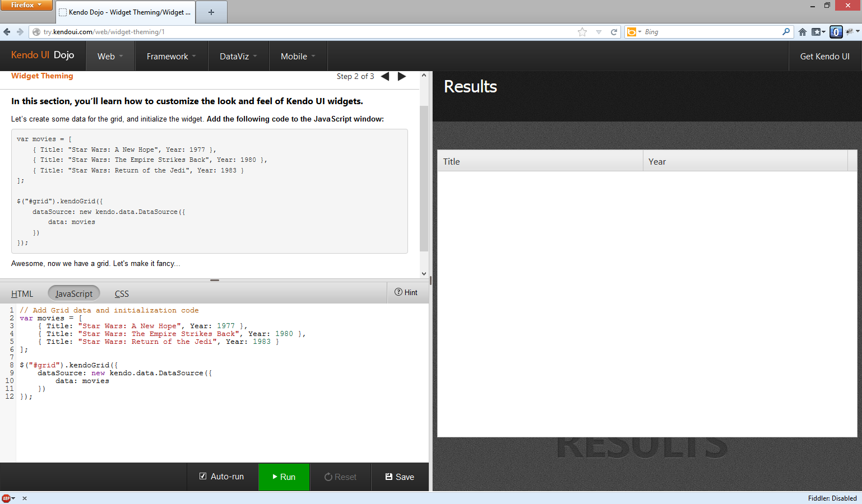Image resolution: width=862 pixels, height=504 pixels.
Task: Click editor line 'data: movies'
Action: coord(82,381)
